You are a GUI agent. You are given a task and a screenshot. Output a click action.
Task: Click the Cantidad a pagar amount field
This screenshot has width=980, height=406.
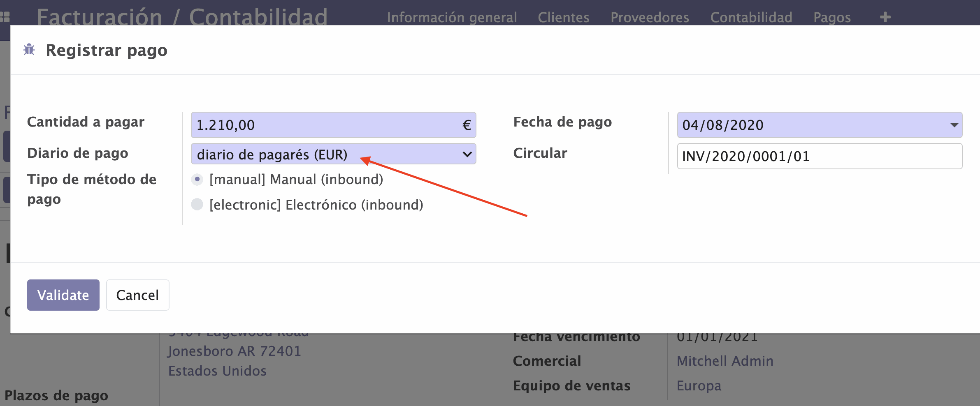(x=333, y=125)
